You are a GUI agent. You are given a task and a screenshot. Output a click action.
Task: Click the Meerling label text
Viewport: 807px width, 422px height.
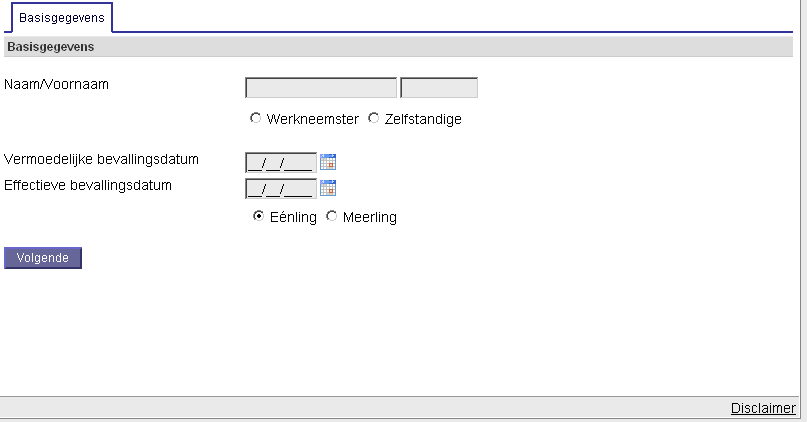click(x=370, y=217)
